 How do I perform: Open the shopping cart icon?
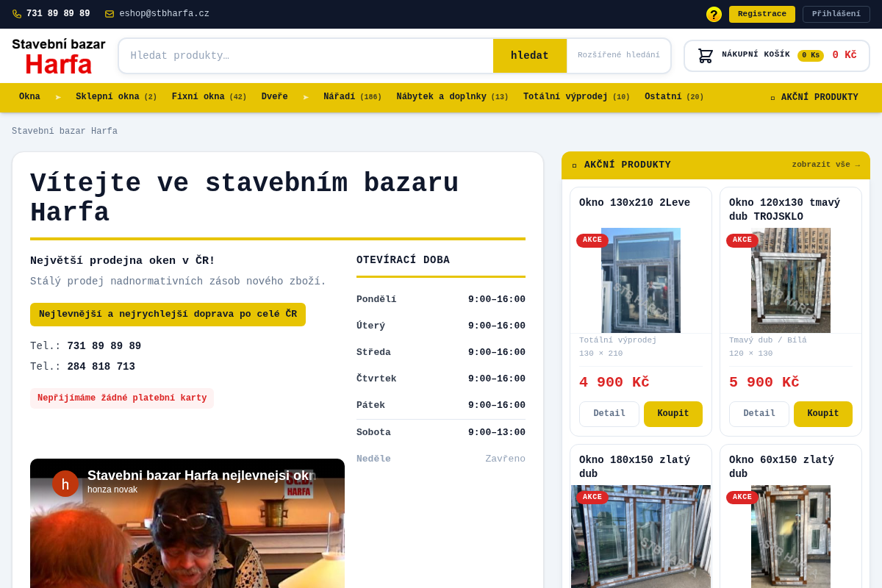click(706, 56)
